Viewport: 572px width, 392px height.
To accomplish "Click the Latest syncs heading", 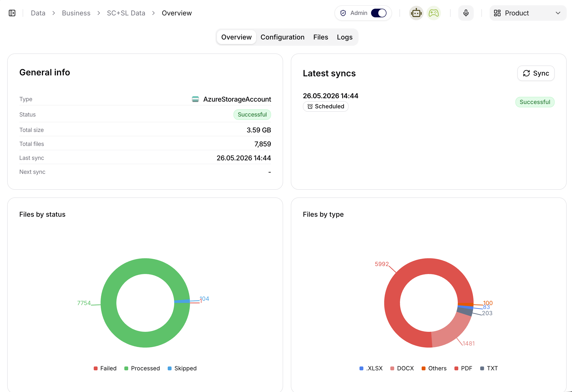I will pos(329,73).
